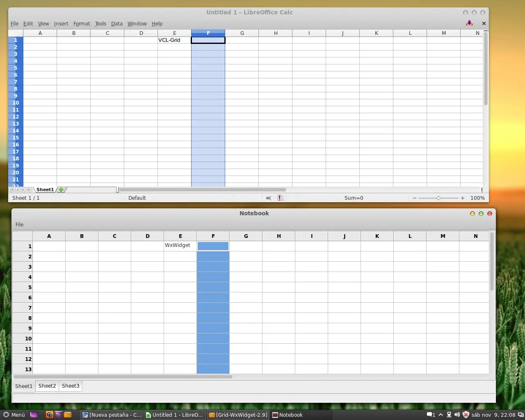Click the chat notification tray icon
Screen dimensions: 525x420
click(x=431, y=415)
